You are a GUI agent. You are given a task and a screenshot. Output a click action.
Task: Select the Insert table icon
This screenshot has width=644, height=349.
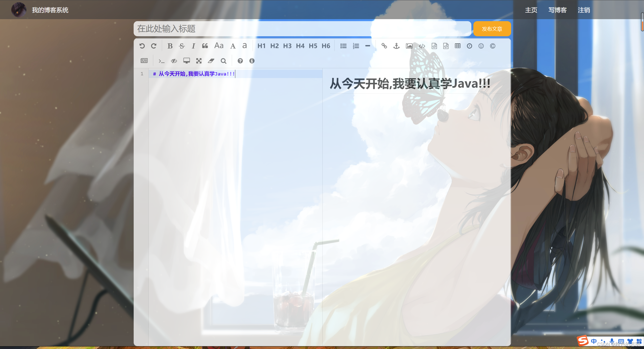click(458, 46)
